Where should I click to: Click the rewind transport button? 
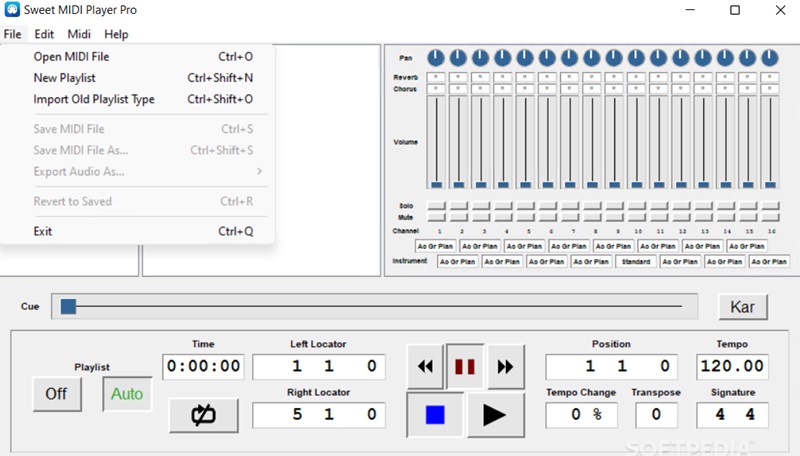(426, 366)
